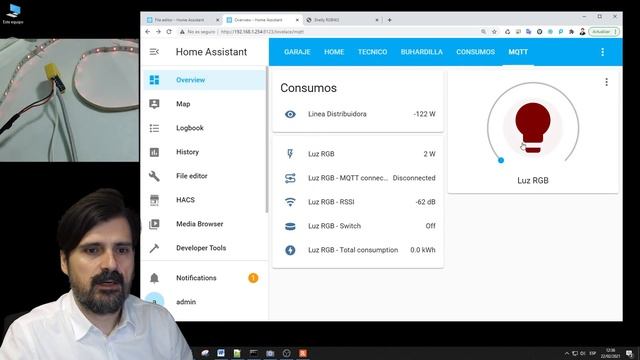This screenshot has height=360, width=640.
Task: Switch to Shelly RGBW2 browser tab
Action: pos(341,20)
